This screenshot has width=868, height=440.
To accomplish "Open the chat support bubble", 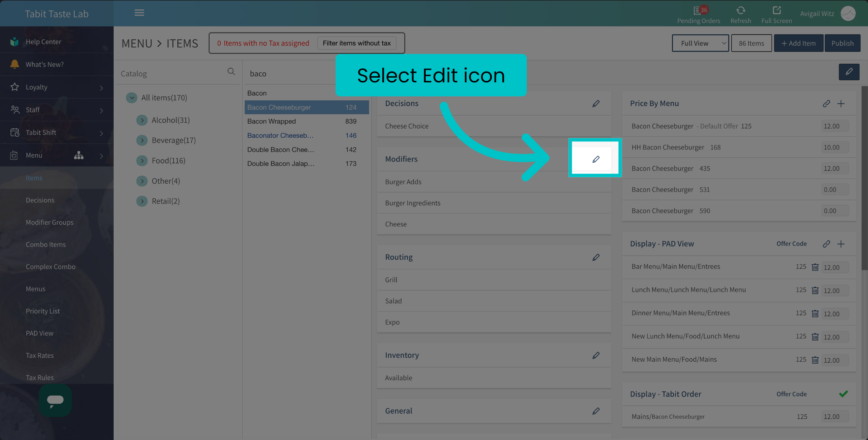I will pos(55,400).
